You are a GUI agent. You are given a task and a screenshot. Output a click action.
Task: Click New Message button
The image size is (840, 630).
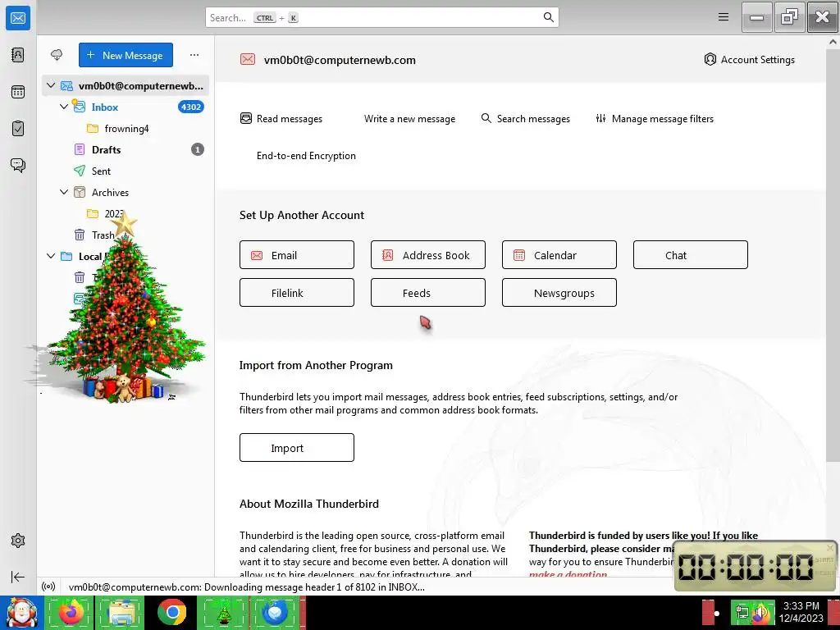(x=126, y=55)
